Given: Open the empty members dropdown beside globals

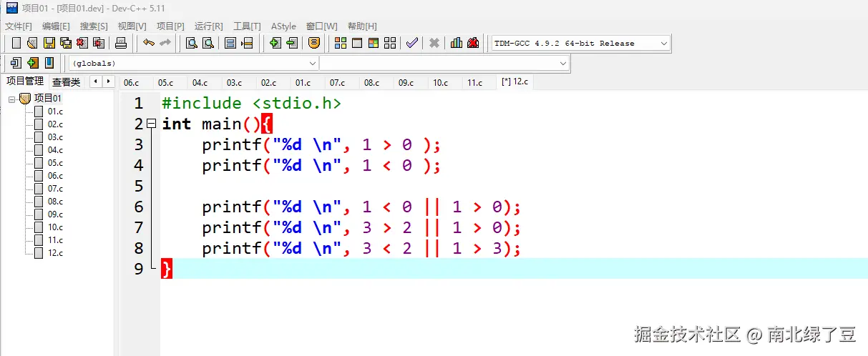Looking at the screenshot, I should [x=562, y=64].
